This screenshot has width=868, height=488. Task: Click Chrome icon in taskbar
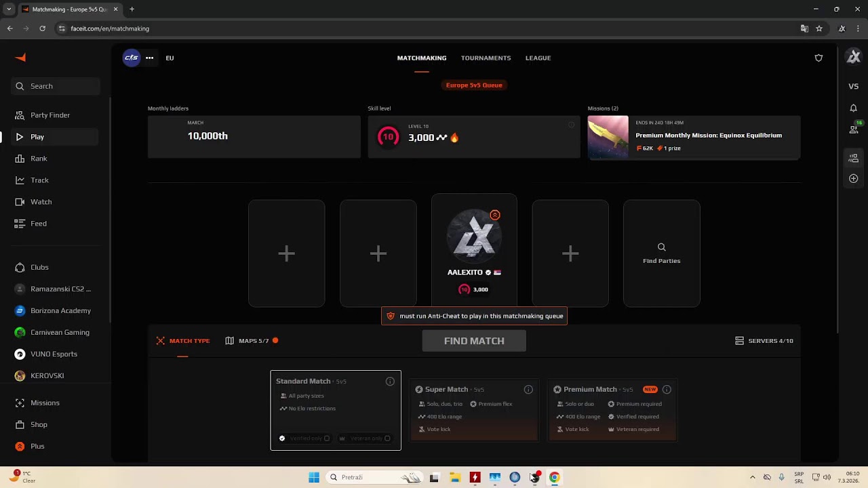tap(555, 477)
